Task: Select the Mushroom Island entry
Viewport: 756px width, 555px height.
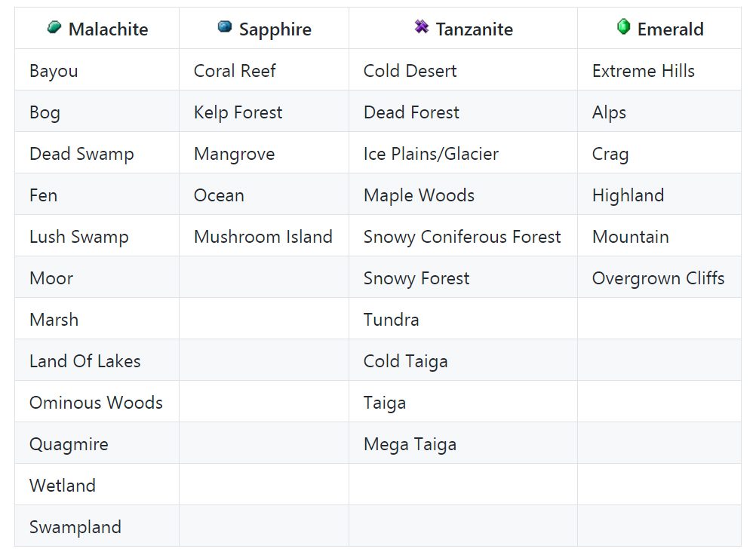Action: 263,237
